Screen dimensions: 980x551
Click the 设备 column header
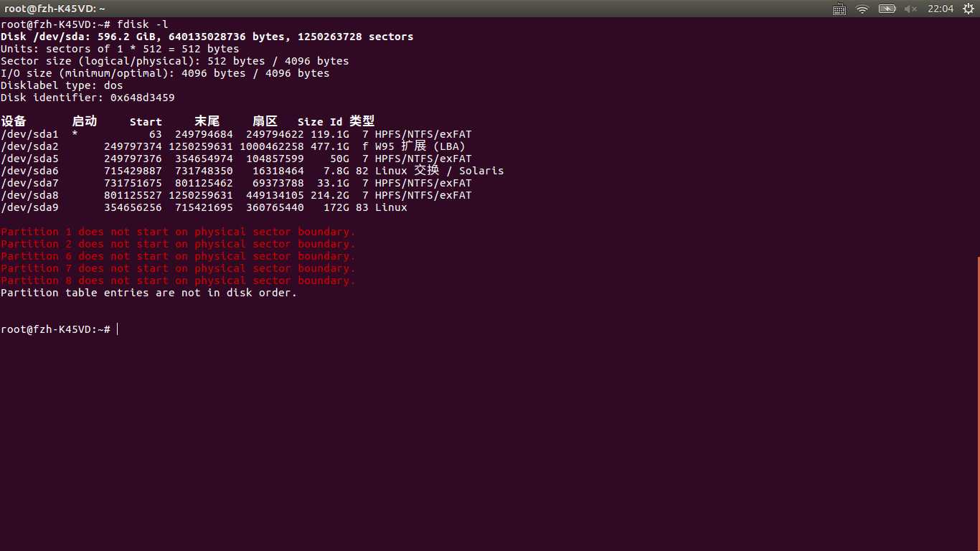14,121
